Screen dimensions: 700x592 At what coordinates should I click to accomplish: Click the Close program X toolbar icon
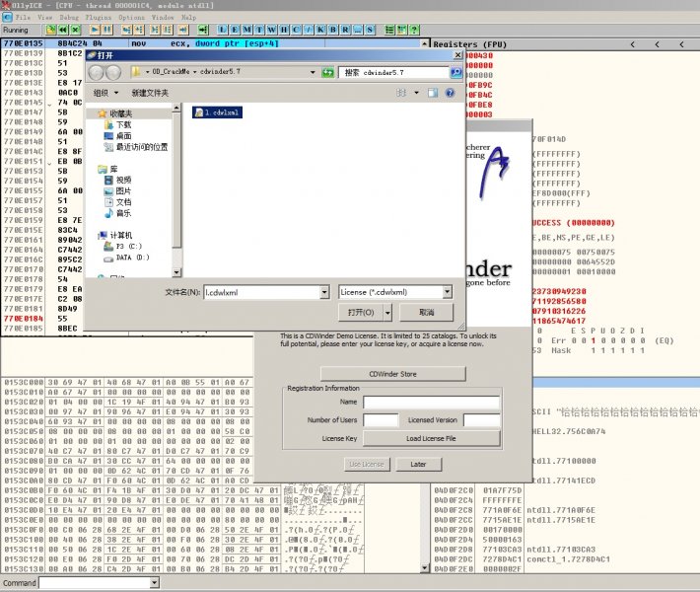coord(76,30)
